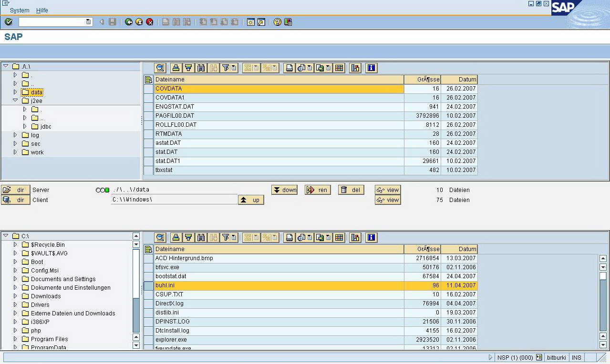Click Find binoculars icon in server file toolbar
This screenshot has width=610, height=364.
pos(201,68)
